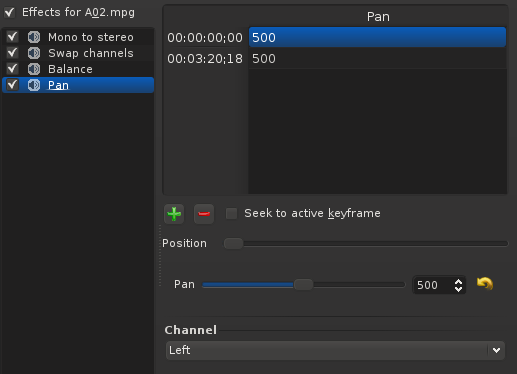Image resolution: width=517 pixels, height=374 pixels.
Task: Open the Channel dropdown showing Left
Action: (335, 350)
